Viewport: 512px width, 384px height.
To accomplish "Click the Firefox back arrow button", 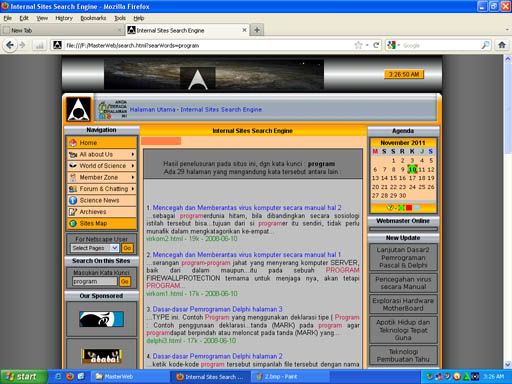I will click(10, 45).
